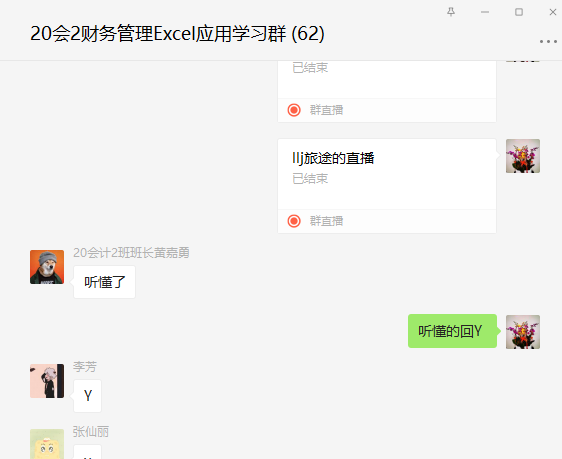This screenshot has width=562, height=459.
Task: Click the red live-broadcast icon of first card
Action: [x=294, y=110]
